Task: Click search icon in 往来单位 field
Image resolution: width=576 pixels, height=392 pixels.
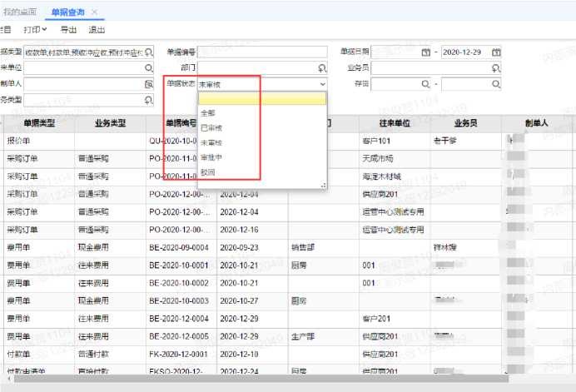Action: pos(148,68)
